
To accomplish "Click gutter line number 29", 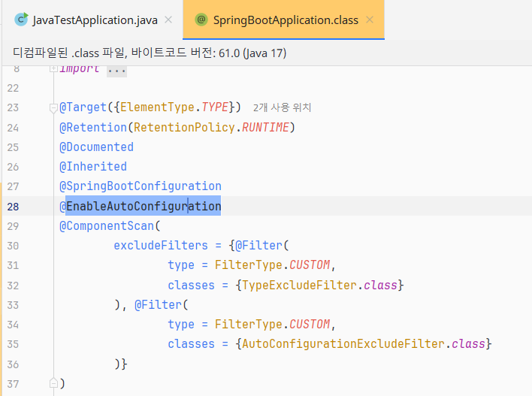I will pos(13,226).
